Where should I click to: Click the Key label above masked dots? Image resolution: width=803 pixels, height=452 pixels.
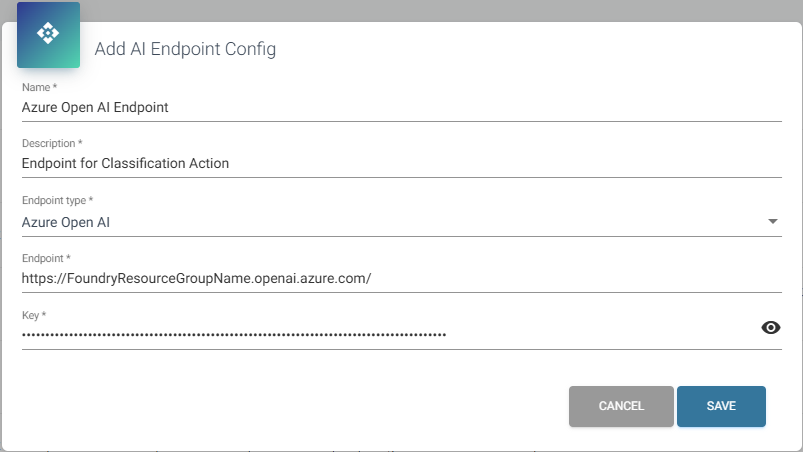pos(34,315)
